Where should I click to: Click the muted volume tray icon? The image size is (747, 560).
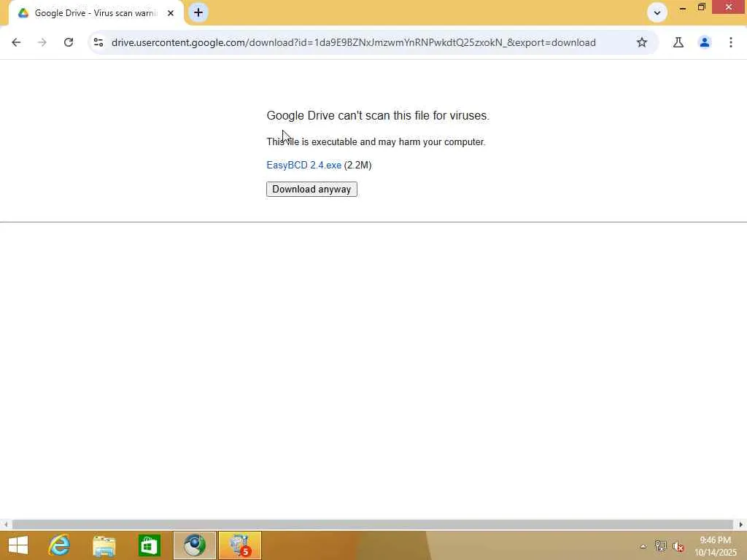pyautogui.click(x=678, y=547)
